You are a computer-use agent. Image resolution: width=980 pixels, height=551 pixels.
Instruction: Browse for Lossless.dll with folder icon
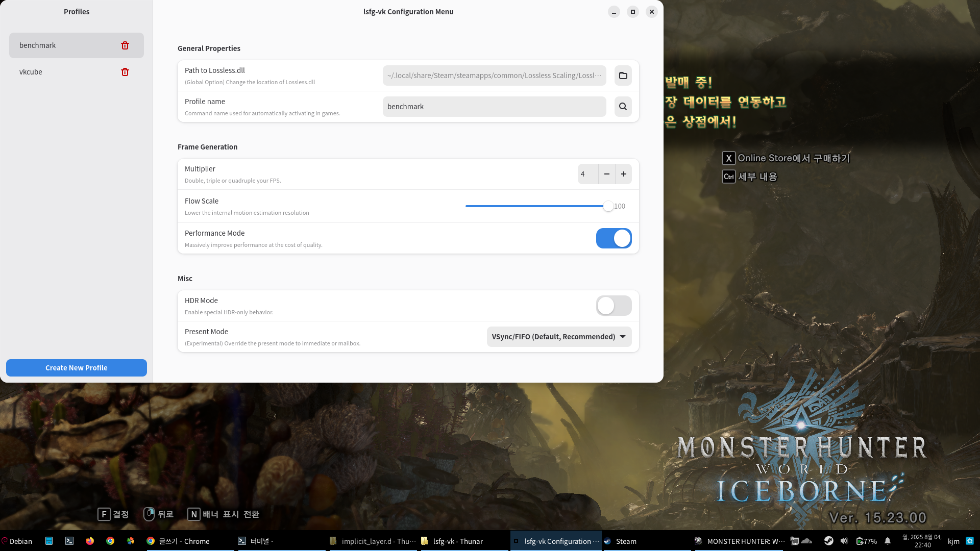click(623, 76)
